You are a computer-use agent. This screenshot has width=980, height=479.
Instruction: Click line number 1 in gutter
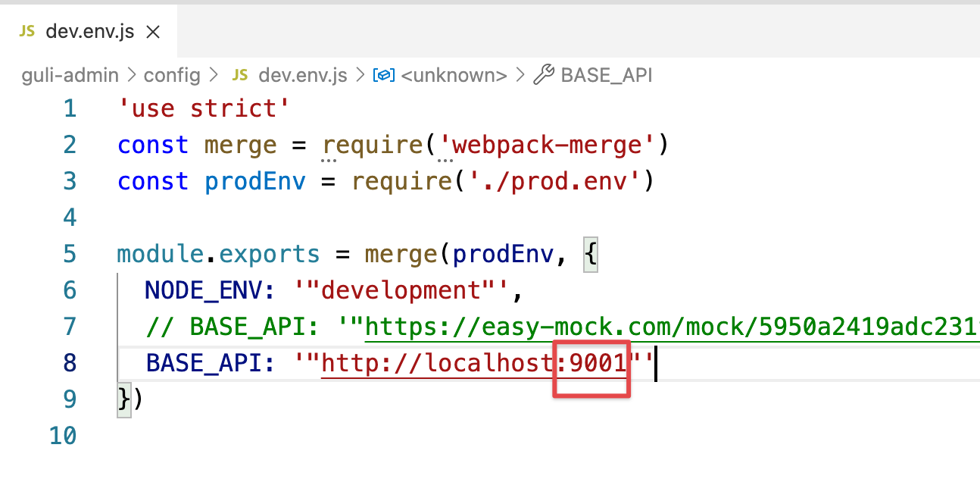click(70, 109)
